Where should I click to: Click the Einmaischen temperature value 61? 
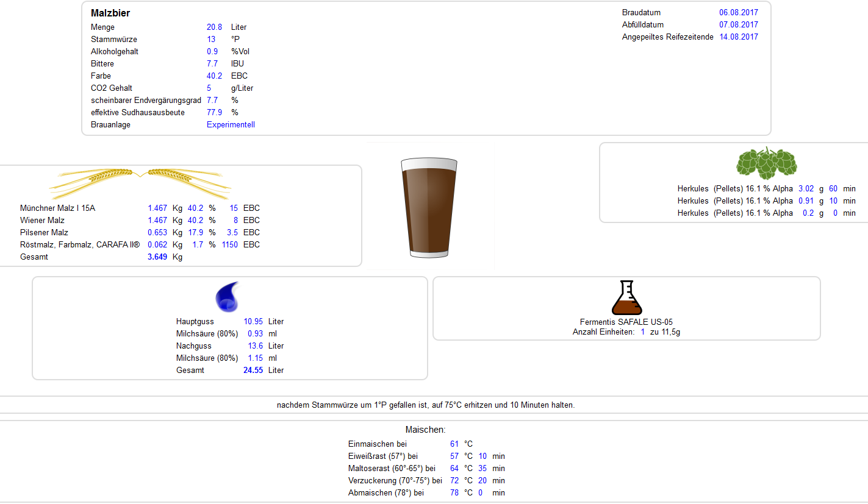(x=454, y=444)
